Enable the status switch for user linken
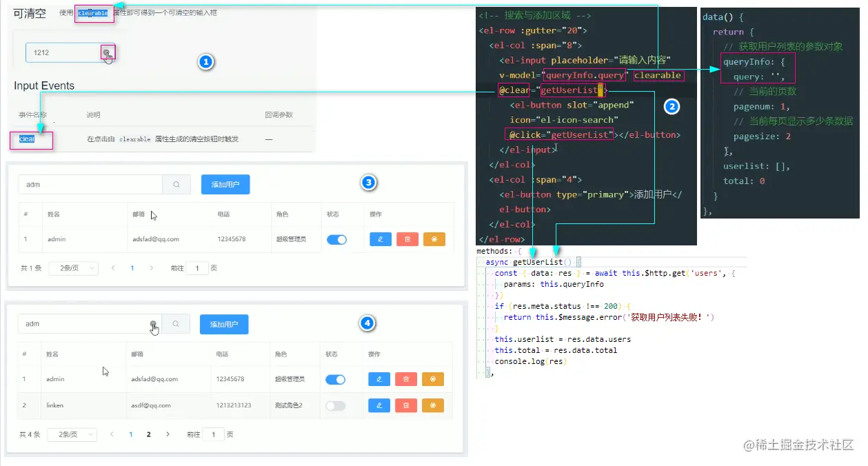868x466 pixels. (x=335, y=405)
